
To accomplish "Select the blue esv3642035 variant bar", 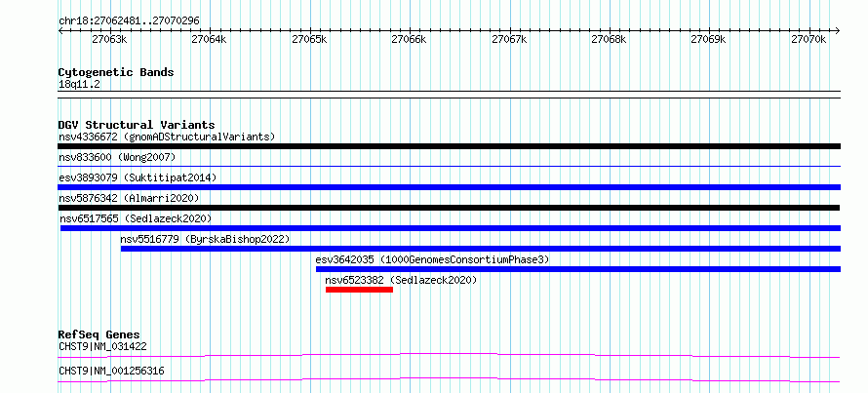I will (x=578, y=269).
